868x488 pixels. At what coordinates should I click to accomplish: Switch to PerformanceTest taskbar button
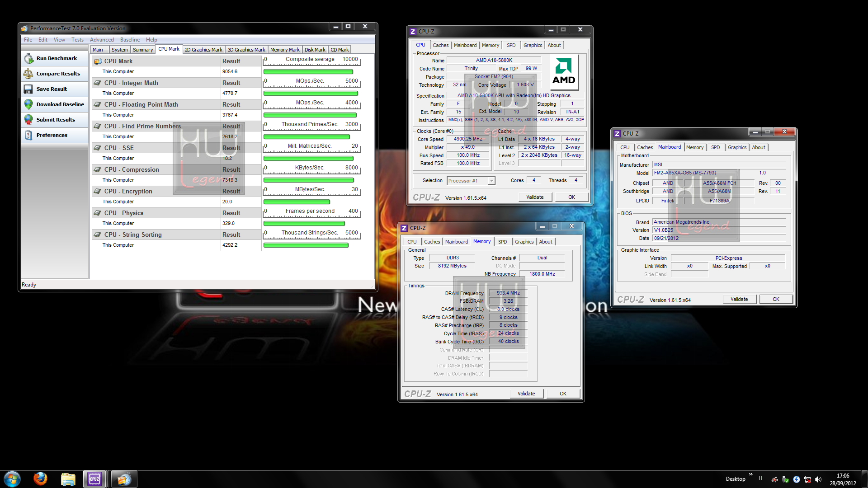(123, 479)
